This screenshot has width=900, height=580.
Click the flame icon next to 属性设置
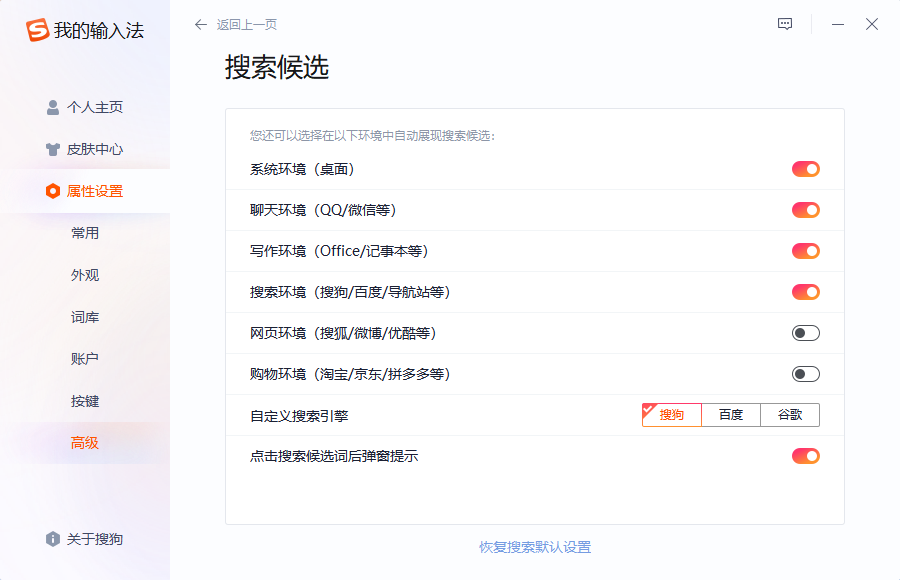click(55, 191)
